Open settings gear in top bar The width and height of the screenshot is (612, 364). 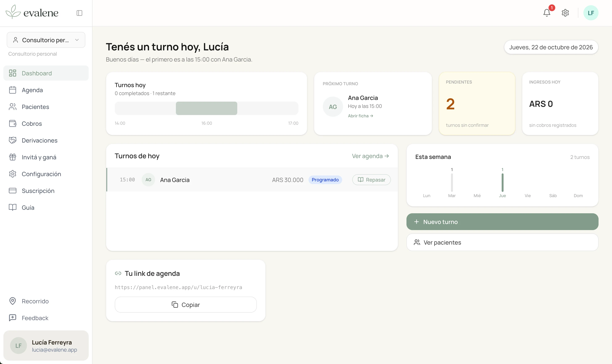[565, 13]
